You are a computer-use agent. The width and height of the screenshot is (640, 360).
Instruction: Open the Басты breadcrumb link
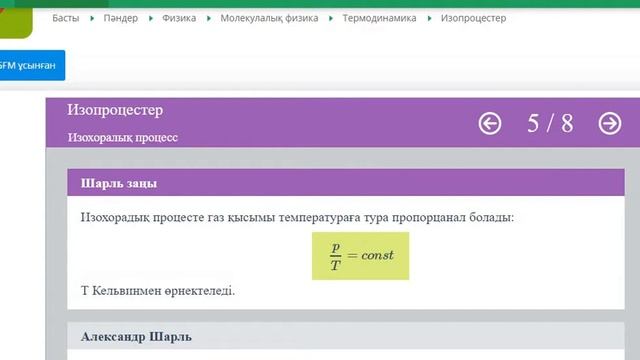coord(66,18)
